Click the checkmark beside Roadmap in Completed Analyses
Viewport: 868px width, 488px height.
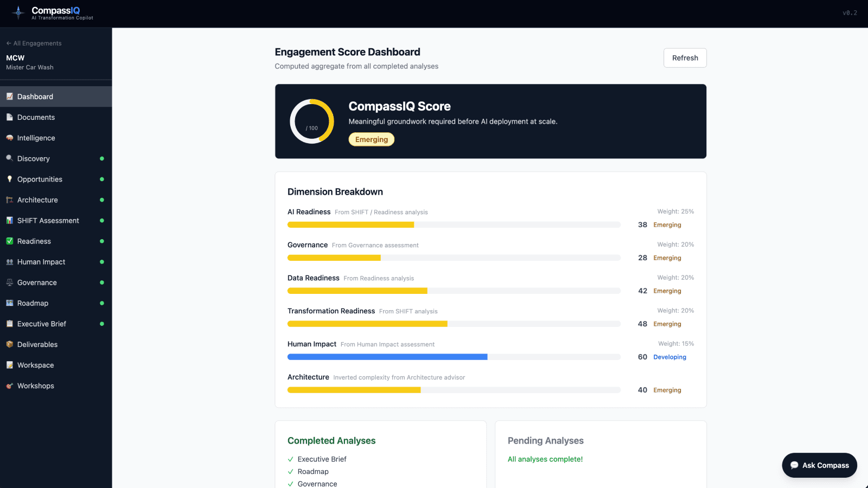[291, 472]
